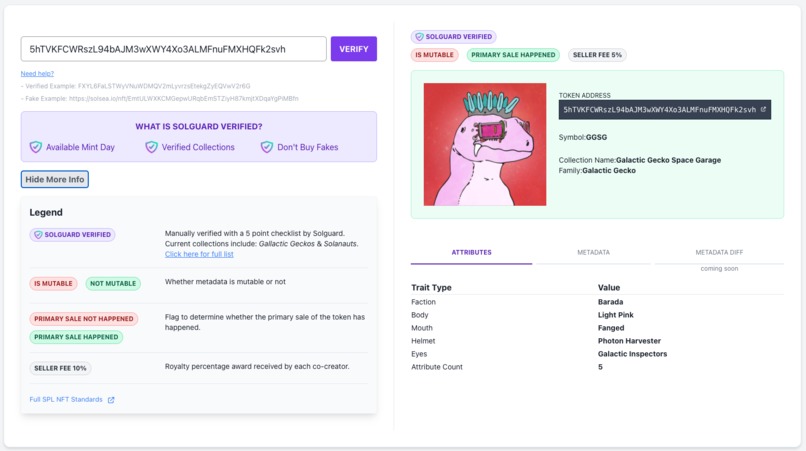Click the Hide More Info button
This screenshot has width=806, height=451.
click(54, 179)
